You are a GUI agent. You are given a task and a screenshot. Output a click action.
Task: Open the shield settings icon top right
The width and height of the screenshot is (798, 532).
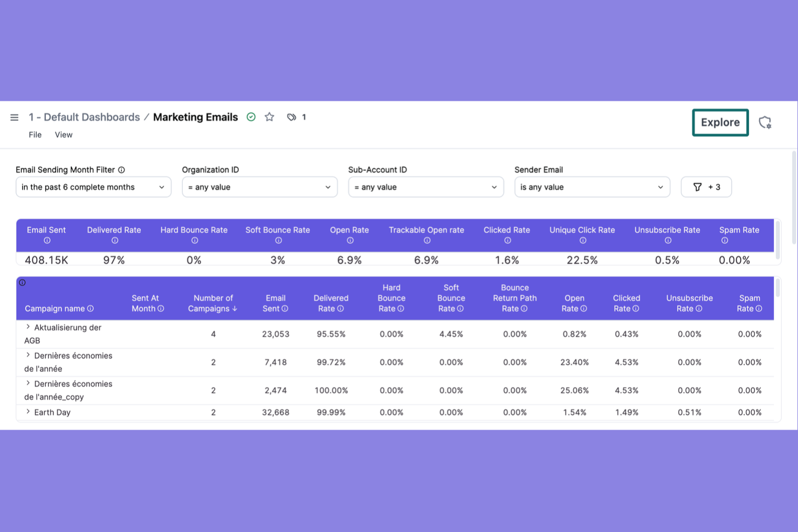(x=765, y=122)
